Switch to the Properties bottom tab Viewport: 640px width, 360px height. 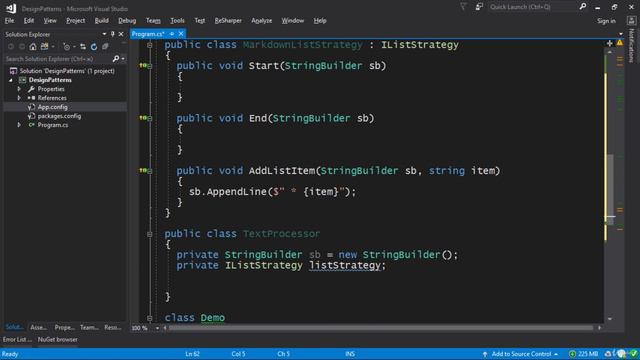coord(64,327)
